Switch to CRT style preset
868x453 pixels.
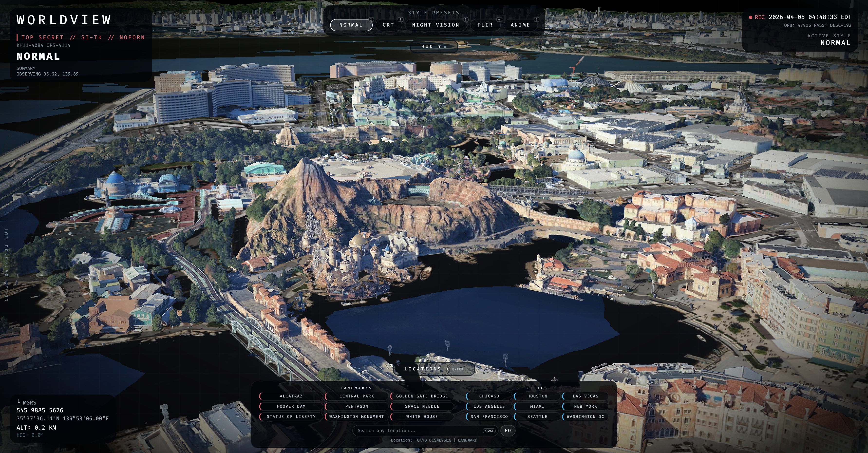pyautogui.click(x=388, y=25)
